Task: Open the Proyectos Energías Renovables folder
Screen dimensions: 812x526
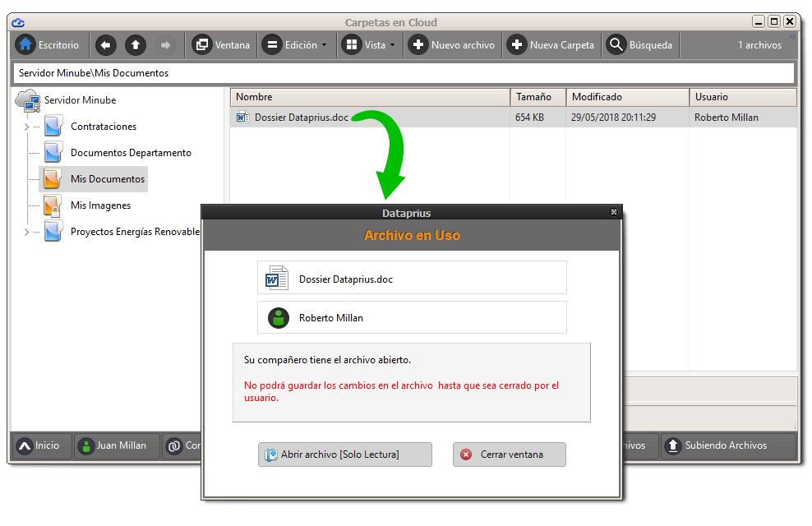Action: click(122, 232)
